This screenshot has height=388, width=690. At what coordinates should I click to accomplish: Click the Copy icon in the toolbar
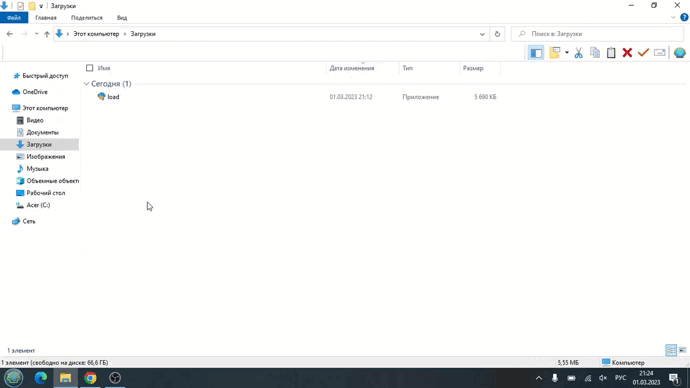595,53
